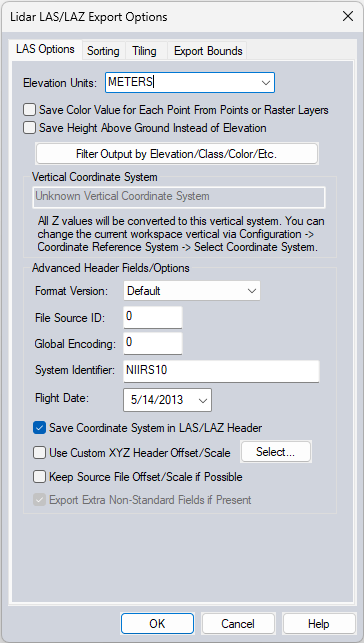Viewport: 364px width, 643px height.
Task: Click the File Source ID field
Action: tap(153, 317)
